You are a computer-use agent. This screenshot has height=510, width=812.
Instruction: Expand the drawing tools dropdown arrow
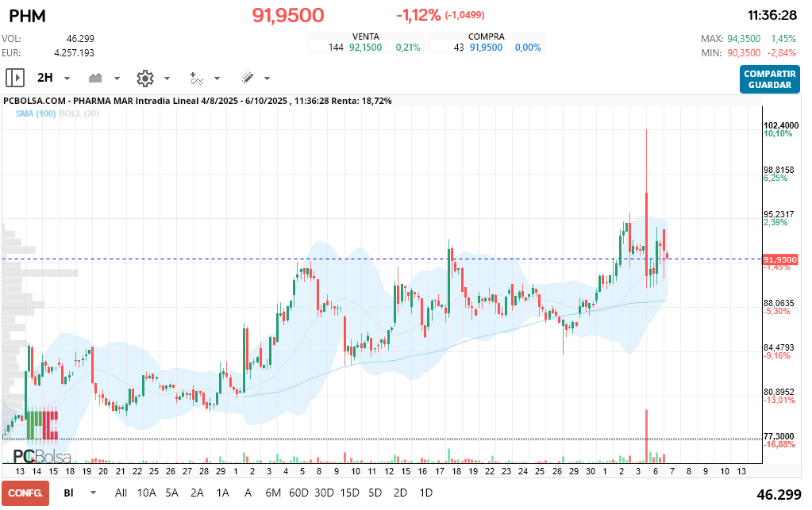pos(267,79)
